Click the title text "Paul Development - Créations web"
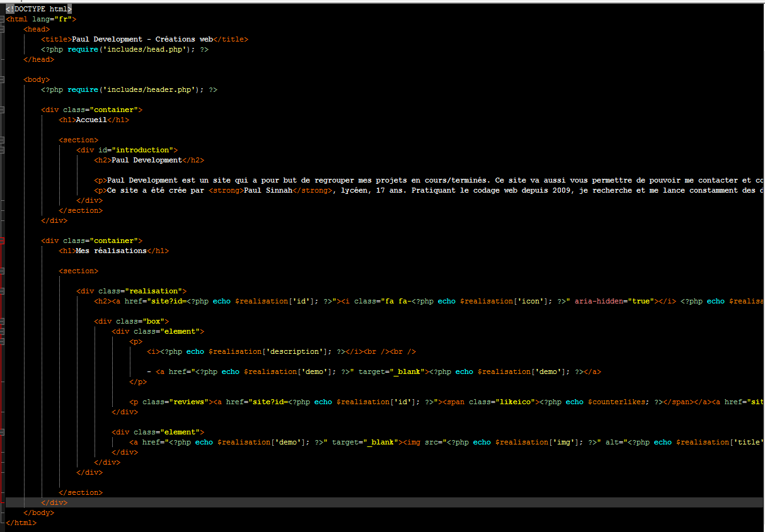 coord(143,39)
